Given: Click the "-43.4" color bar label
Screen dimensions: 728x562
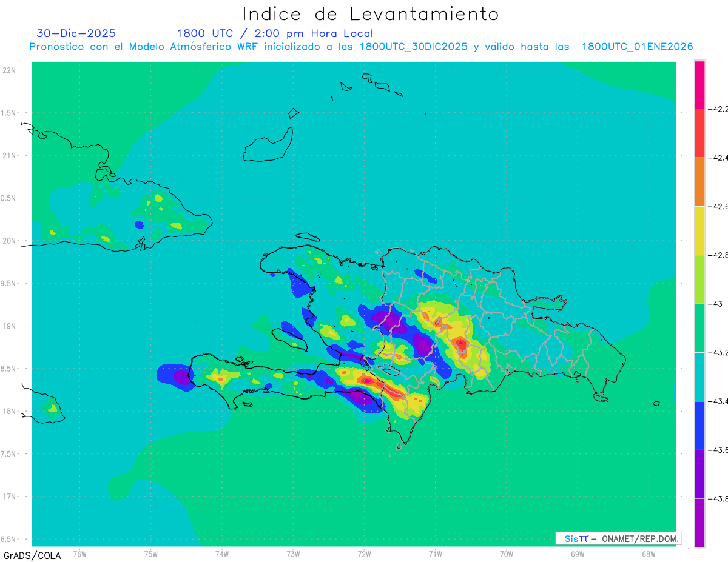Looking at the screenshot, I should [718, 401].
